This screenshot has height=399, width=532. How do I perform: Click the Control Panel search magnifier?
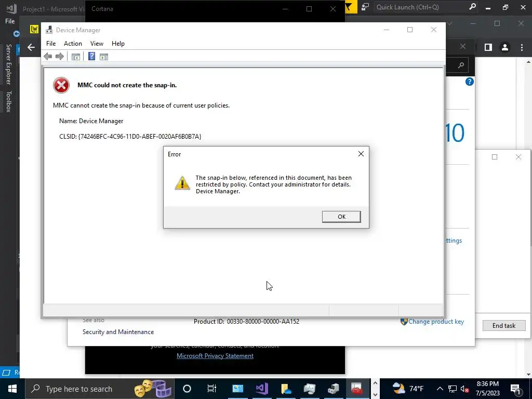click(x=461, y=65)
